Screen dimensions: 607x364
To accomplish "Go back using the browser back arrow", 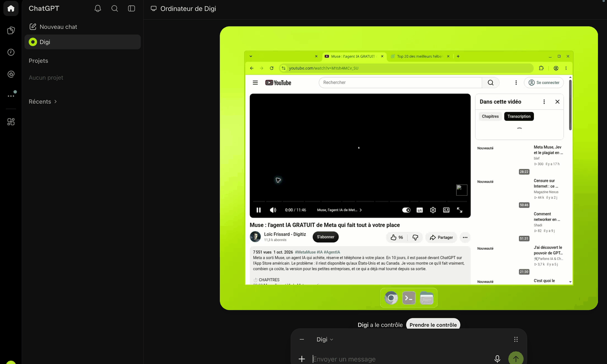I will pos(252,68).
